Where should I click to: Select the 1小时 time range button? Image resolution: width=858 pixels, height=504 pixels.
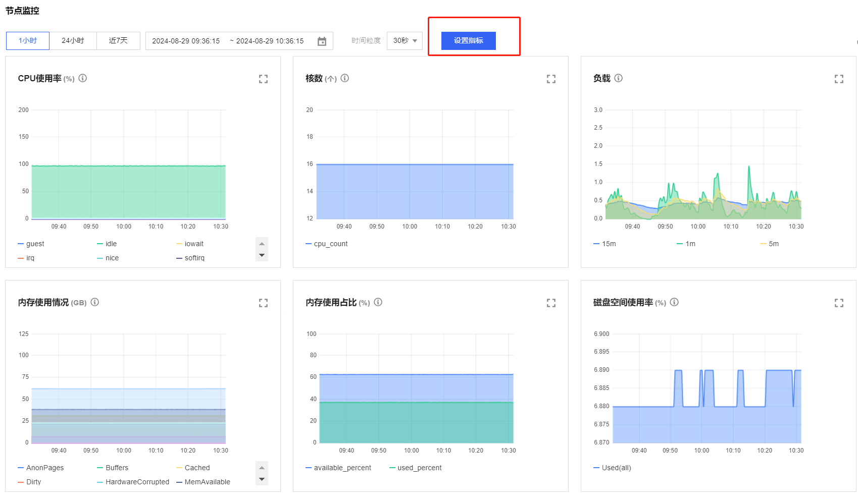tap(28, 41)
